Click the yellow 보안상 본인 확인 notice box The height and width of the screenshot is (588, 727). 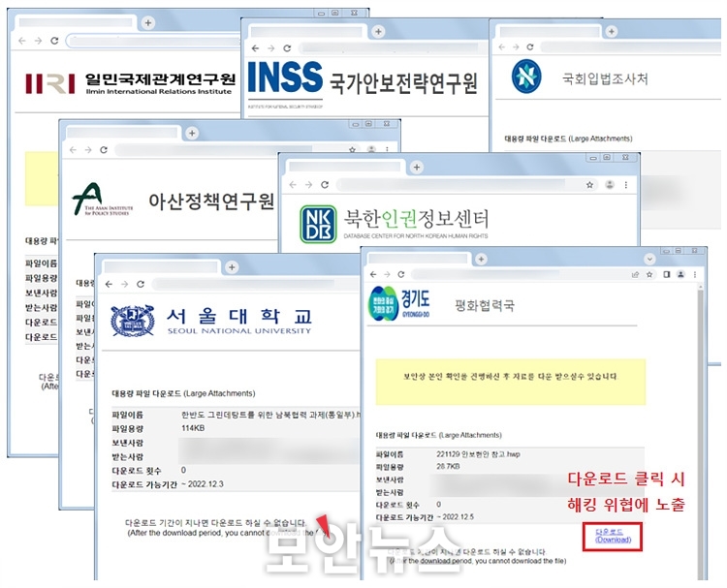coord(511,382)
